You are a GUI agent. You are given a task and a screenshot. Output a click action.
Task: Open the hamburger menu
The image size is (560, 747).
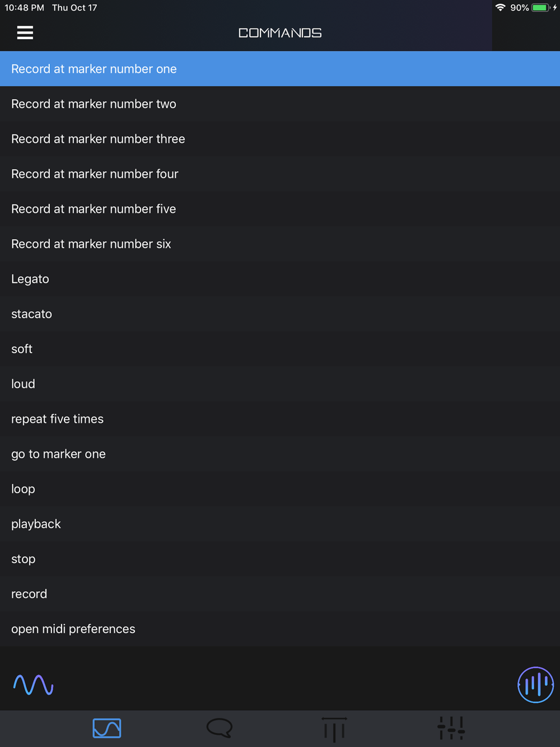tap(25, 32)
